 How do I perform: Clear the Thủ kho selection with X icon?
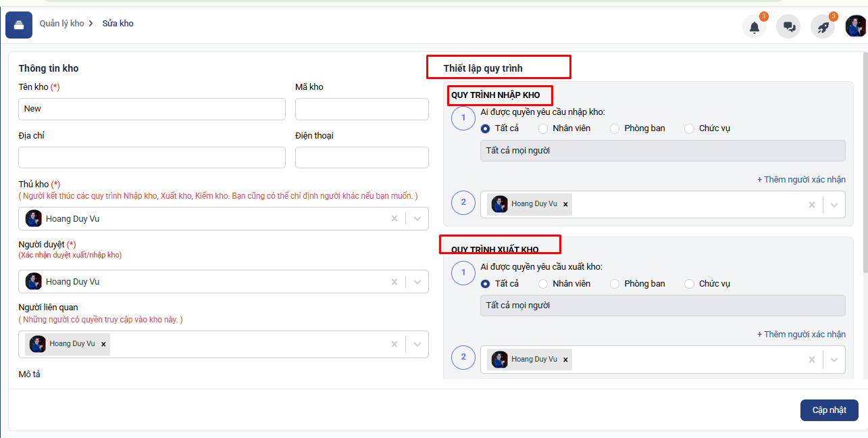point(394,219)
